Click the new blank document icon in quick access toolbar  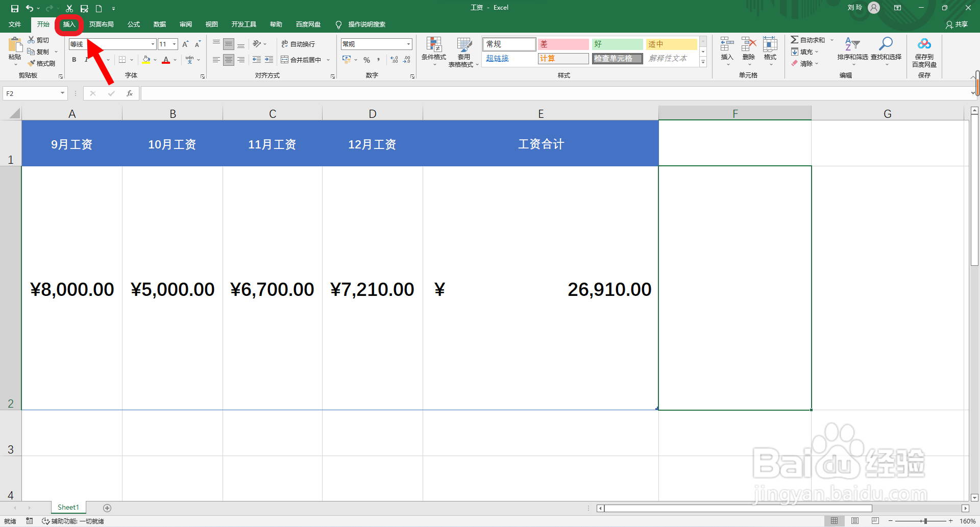(99, 8)
